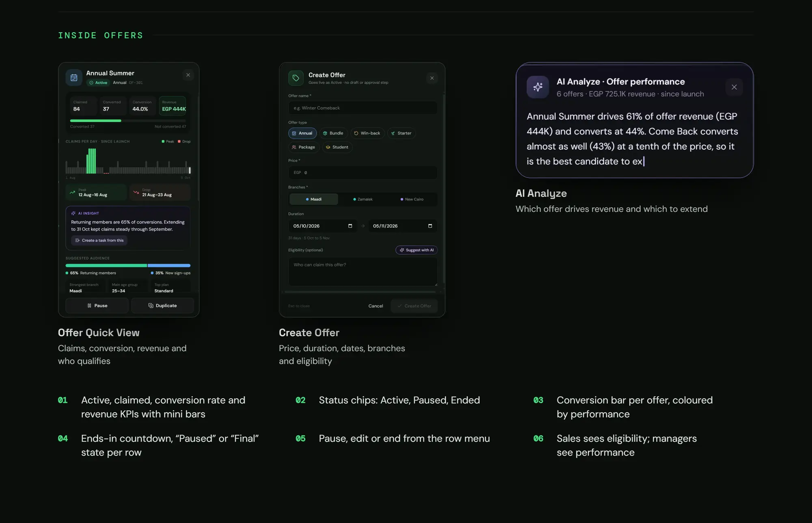This screenshot has height=523, width=812.
Task: Click the Create Offer submit button
Action: [414, 306]
